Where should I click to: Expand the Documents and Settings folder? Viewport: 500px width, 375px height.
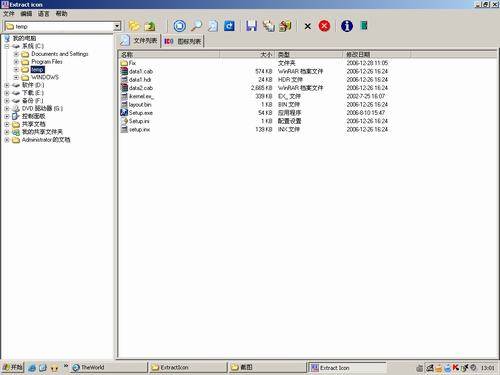coord(16,54)
